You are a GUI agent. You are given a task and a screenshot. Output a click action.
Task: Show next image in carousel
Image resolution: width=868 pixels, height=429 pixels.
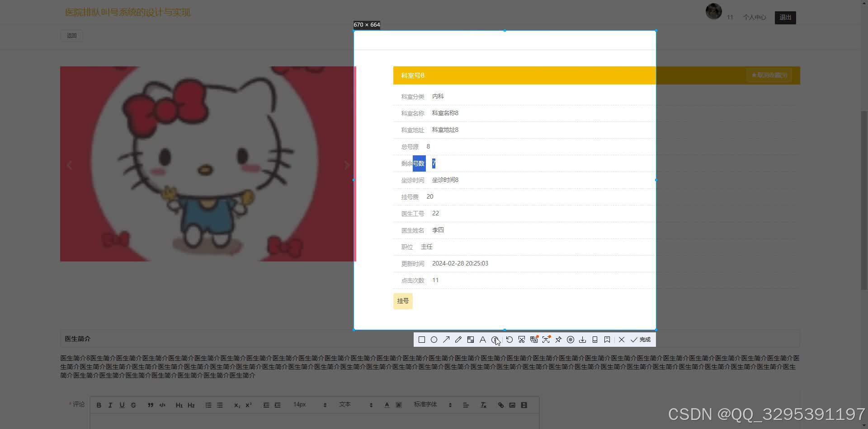[x=347, y=165]
